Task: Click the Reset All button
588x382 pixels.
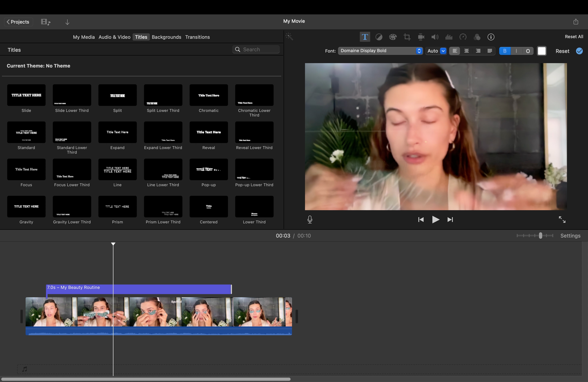Action: (x=574, y=36)
